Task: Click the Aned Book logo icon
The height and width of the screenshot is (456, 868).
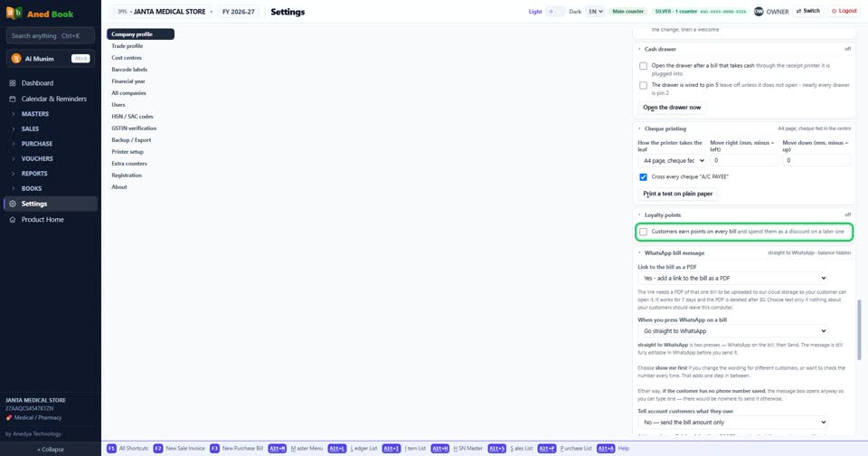Action: coord(14,13)
